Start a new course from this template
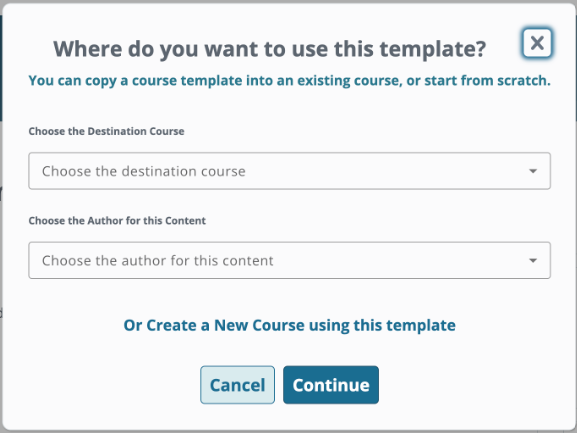 290,325
